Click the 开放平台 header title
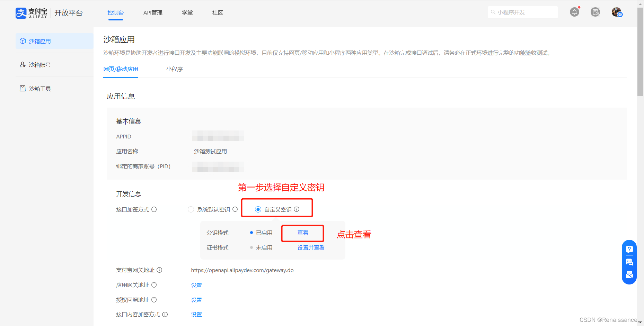 tap(69, 13)
